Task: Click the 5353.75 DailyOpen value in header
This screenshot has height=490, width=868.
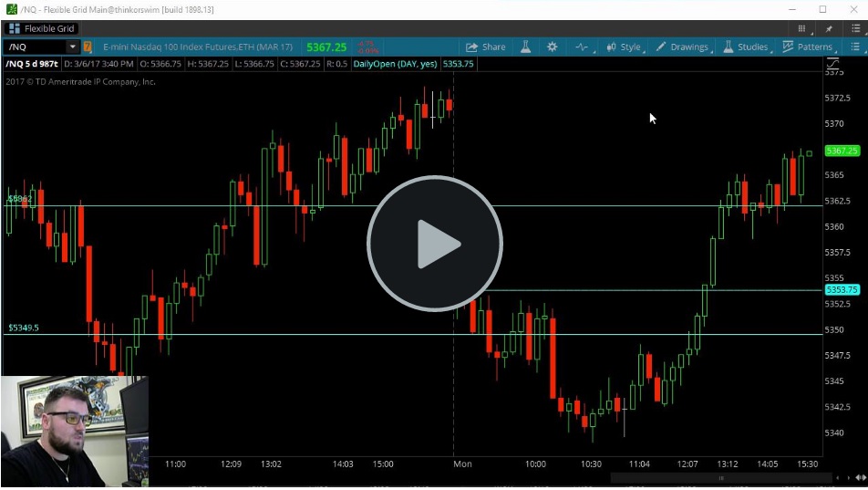Action: click(458, 64)
